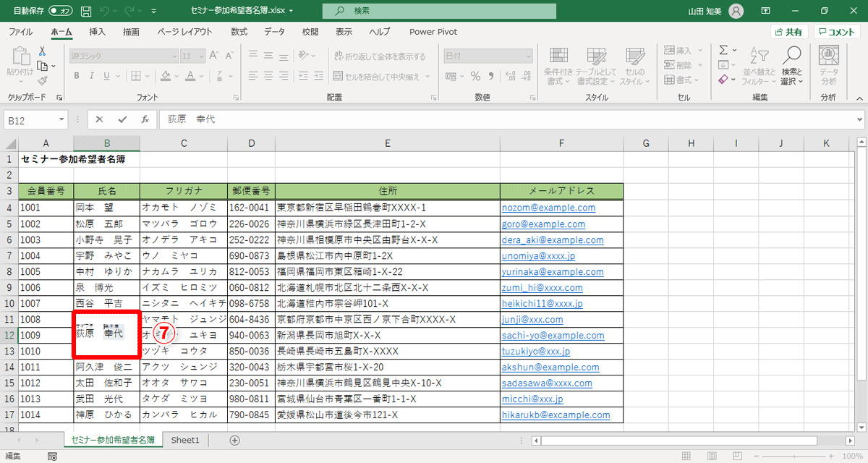Add a new sheet with plus icon
This screenshot has height=463, width=868.
coord(234,440)
